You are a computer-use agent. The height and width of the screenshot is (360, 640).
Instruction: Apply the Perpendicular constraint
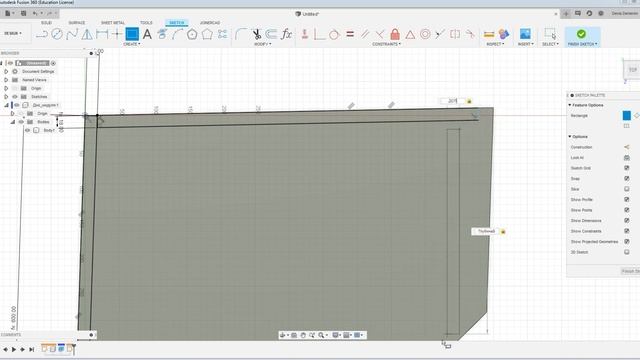(380, 34)
